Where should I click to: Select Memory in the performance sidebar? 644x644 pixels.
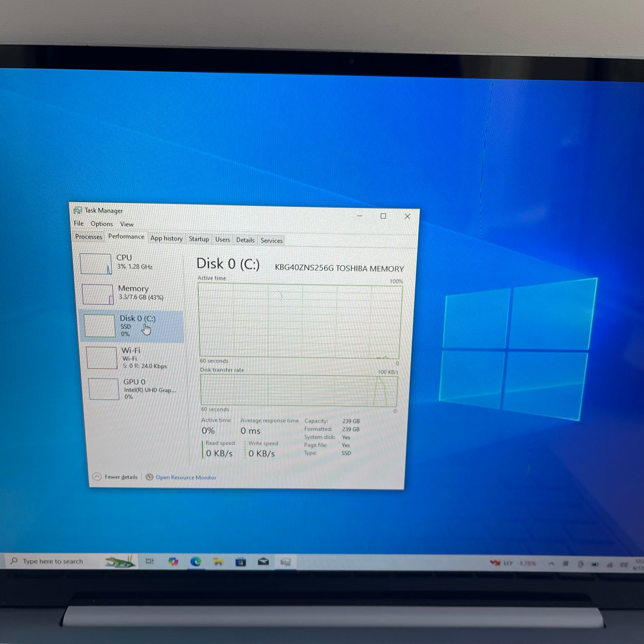(x=131, y=294)
